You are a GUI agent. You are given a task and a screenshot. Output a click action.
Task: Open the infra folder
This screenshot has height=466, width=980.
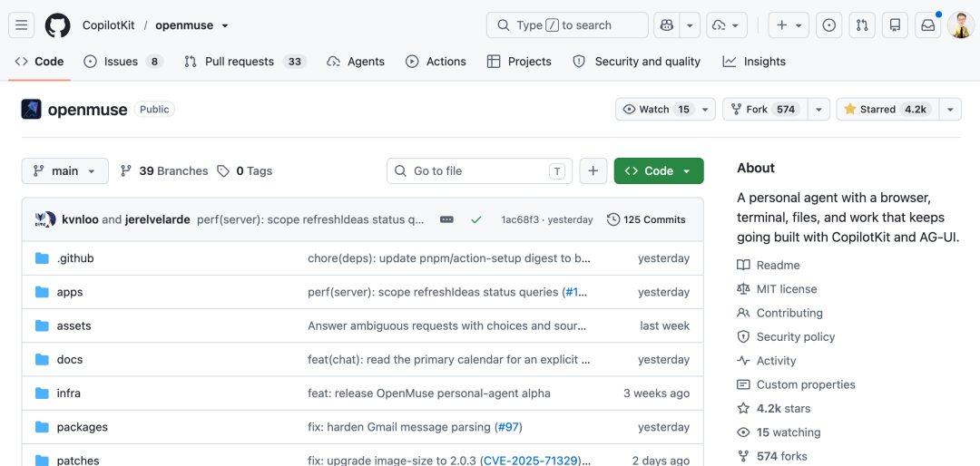coord(69,393)
